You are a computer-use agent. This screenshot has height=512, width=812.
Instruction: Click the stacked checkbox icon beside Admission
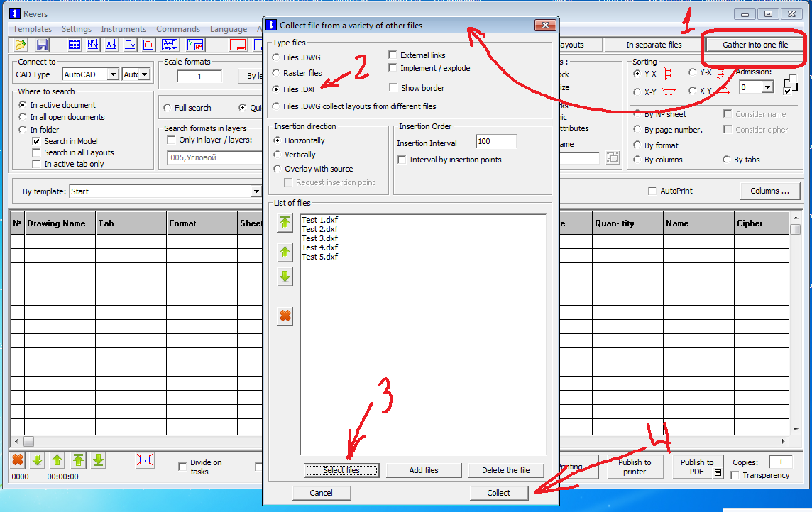pyautogui.click(x=790, y=84)
